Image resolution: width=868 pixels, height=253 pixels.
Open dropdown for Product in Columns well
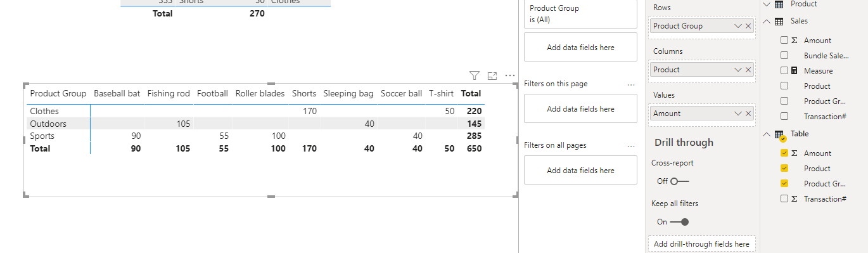[x=738, y=70]
